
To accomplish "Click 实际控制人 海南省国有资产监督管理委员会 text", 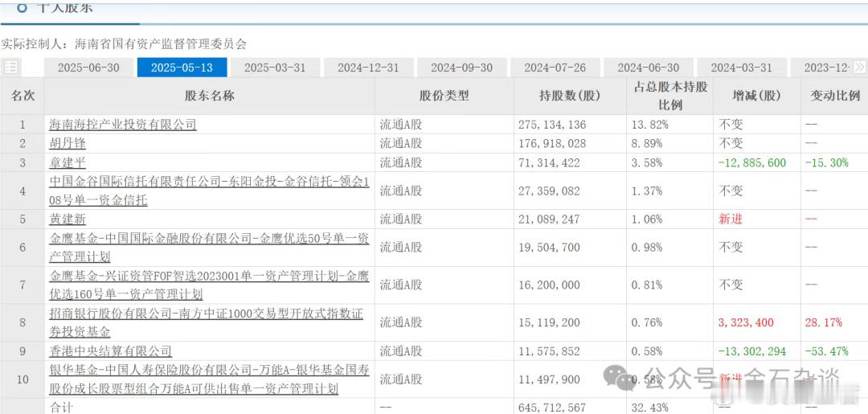I will pyautogui.click(x=124, y=43).
